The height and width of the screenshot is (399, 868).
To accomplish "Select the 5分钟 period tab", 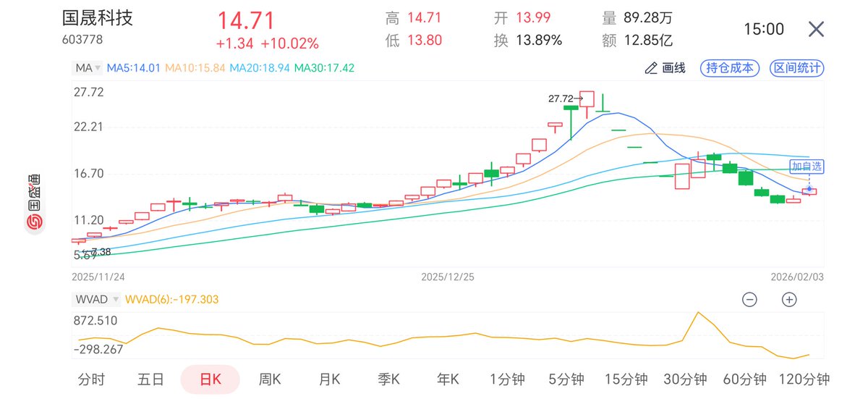I will coord(566,379).
